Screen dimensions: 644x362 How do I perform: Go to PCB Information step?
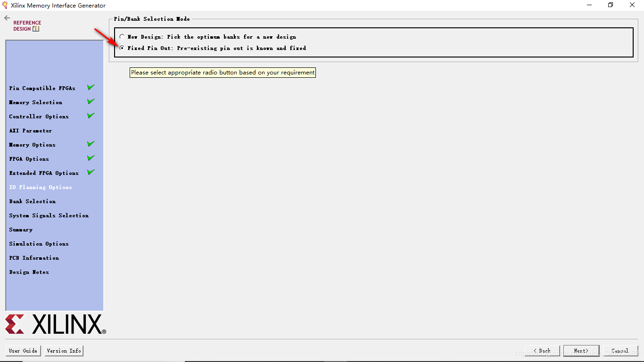[34, 258]
